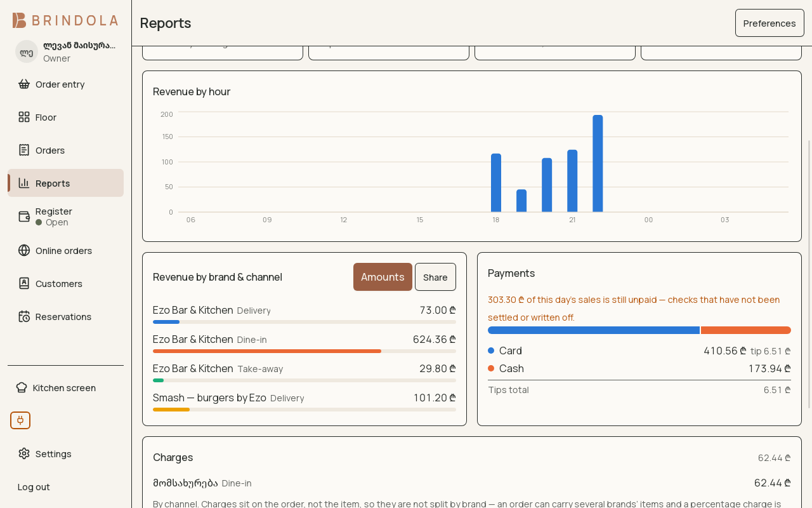Open the Customers page
The image size is (812, 508).
tap(65, 283)
